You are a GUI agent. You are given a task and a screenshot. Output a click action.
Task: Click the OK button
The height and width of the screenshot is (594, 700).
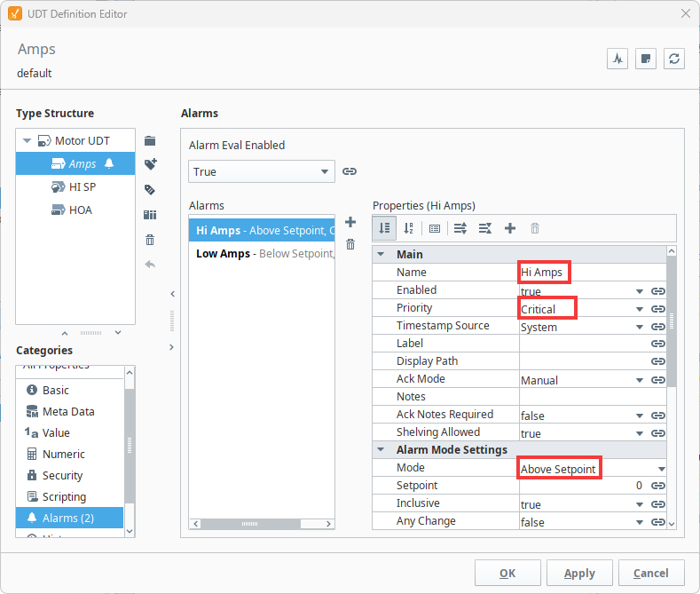507,573
